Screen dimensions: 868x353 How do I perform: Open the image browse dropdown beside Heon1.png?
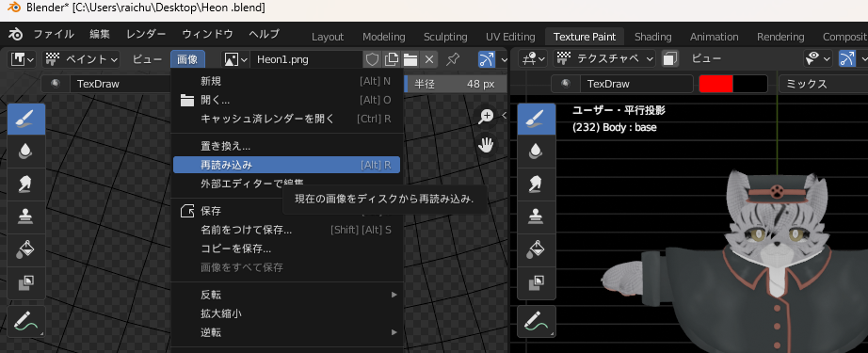tap(235, 59)
